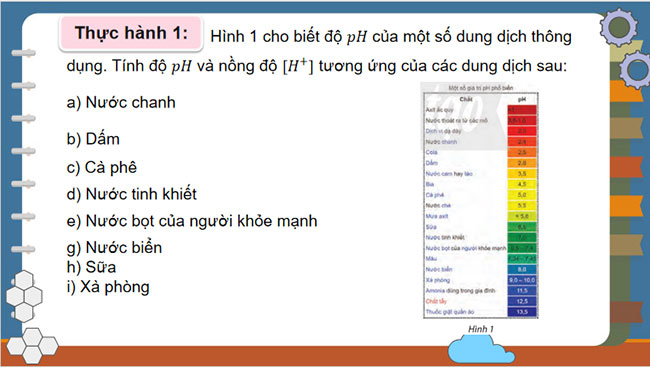650x367 pixels.
Task: Select list item 'g) Nước biển'
Action: coord(114,248)
